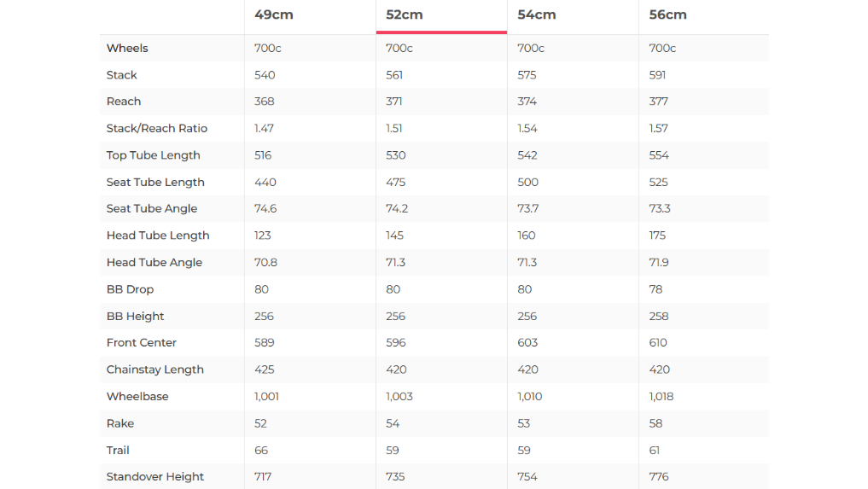Click the 49cm Trail value 66
Viewport: 868px width, 489px height.
click(261, 451)
